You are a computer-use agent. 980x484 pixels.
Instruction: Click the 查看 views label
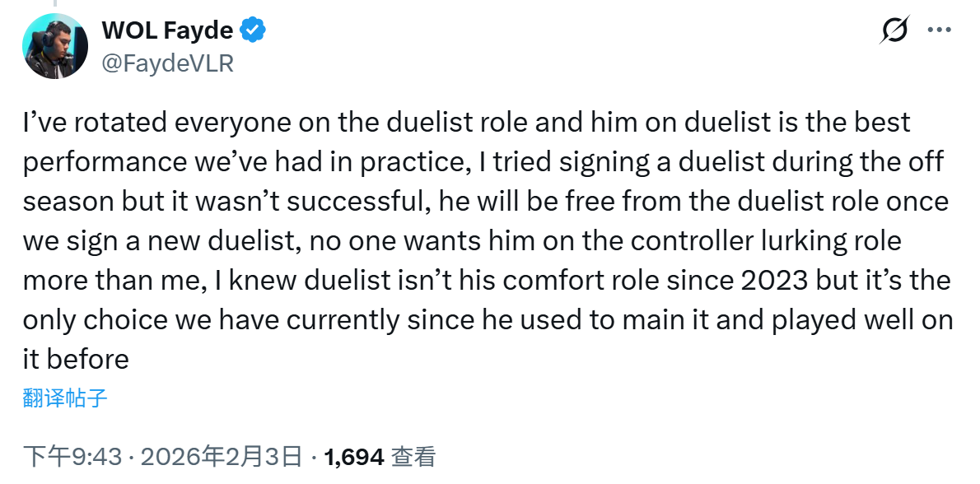click(x=413, y=457)
